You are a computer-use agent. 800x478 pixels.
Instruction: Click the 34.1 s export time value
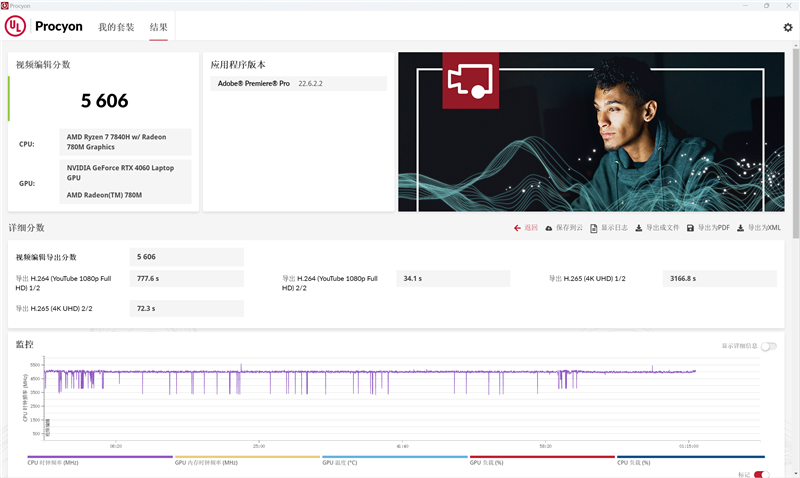click(x=453, y=279)
